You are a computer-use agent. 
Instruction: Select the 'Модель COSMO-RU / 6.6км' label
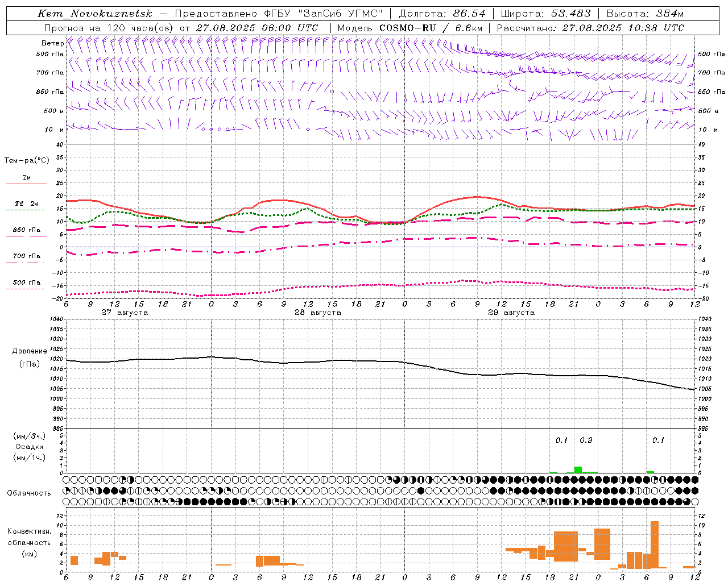(410, 28)
